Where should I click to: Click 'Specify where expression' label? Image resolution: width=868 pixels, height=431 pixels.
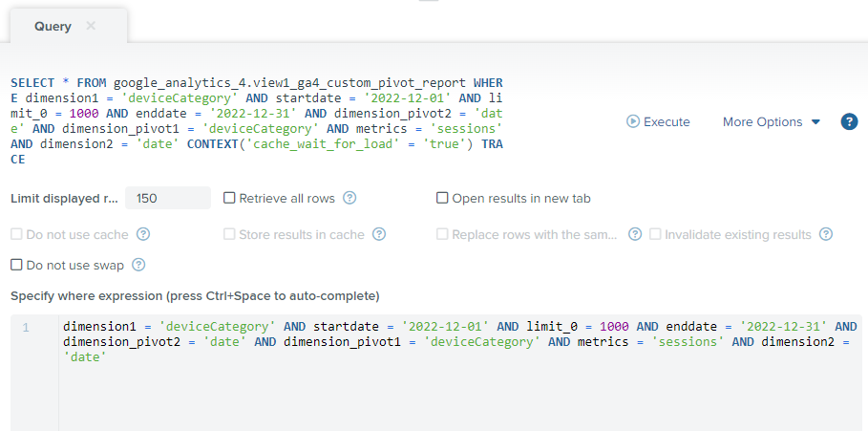[x=195, y=296]
